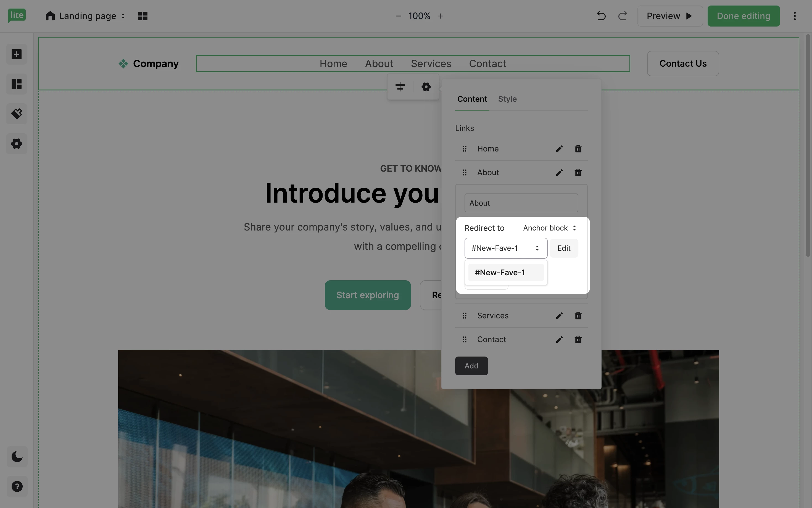Click the Done editing button
The image size is (812, 508).
point(743,16)
